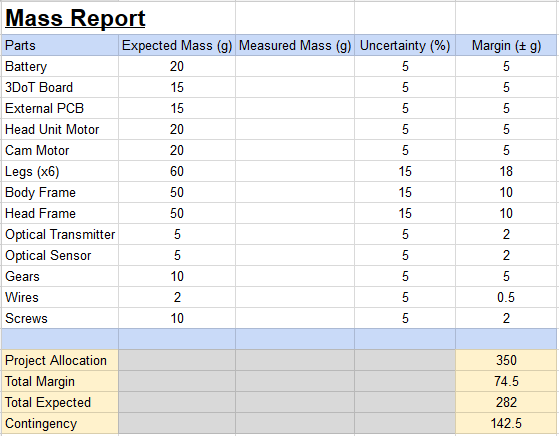
Task: Click the Total Expected value 282
Action: (x=506, y=402)
